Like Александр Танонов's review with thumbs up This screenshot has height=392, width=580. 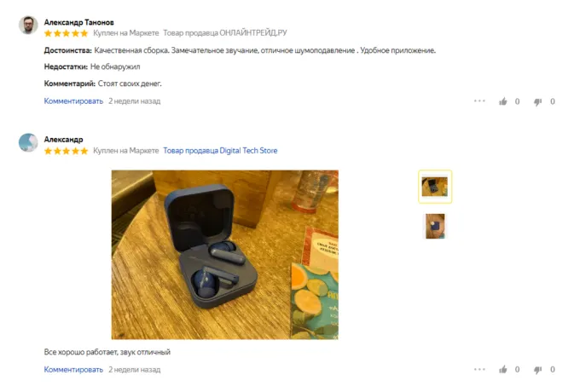coord(502,101)
